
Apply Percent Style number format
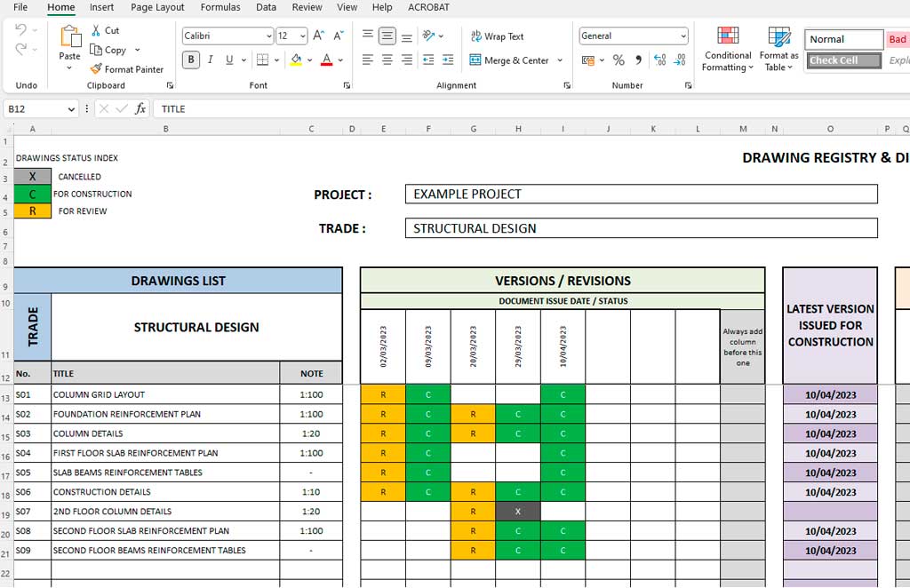(619, 59)
